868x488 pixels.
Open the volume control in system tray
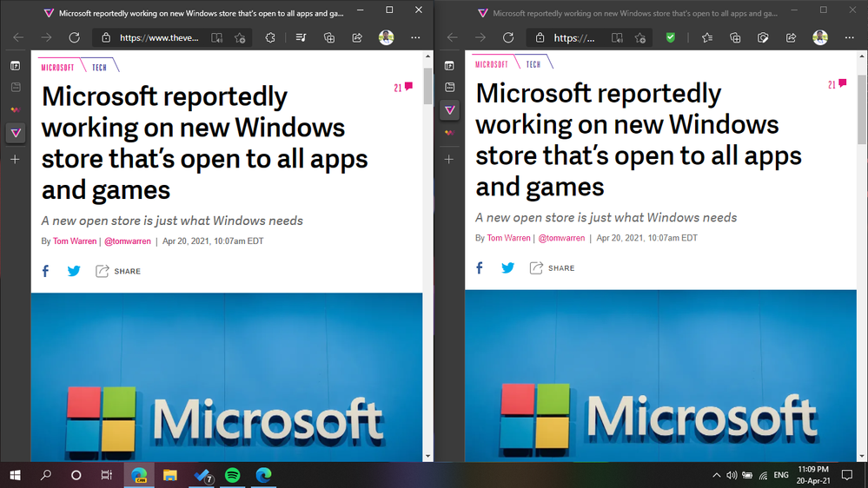732,475
